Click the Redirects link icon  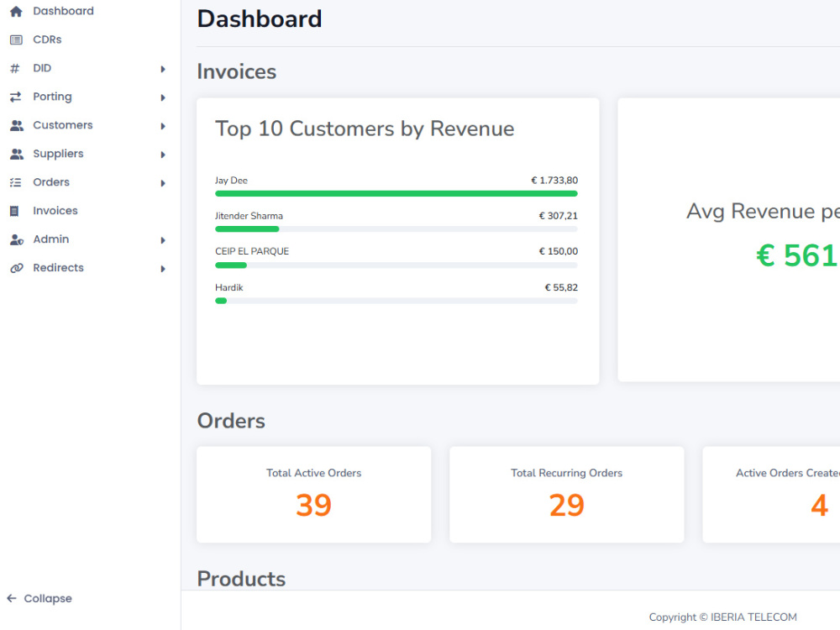17,268
